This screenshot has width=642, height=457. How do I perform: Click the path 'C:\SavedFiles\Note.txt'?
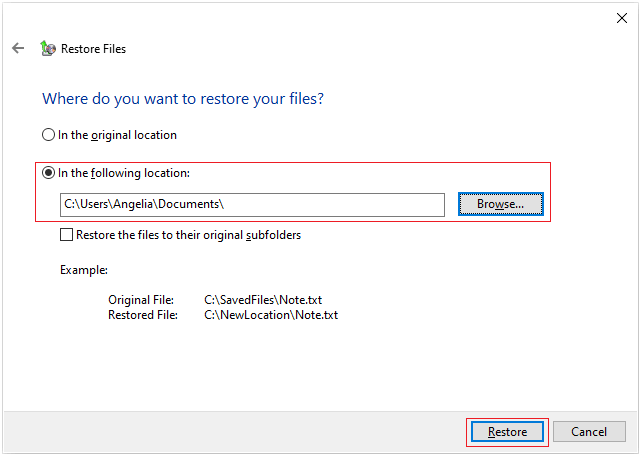pos(263,300)
